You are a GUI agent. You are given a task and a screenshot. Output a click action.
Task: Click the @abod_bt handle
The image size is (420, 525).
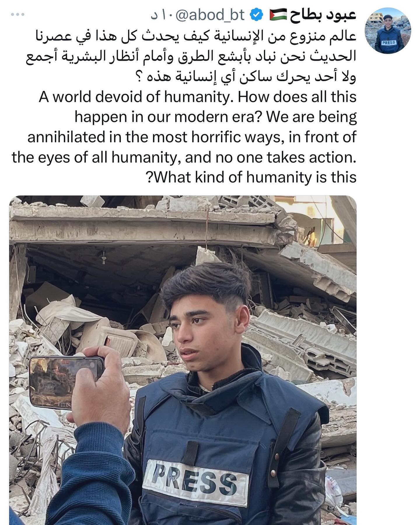click(x=209, y=15)
